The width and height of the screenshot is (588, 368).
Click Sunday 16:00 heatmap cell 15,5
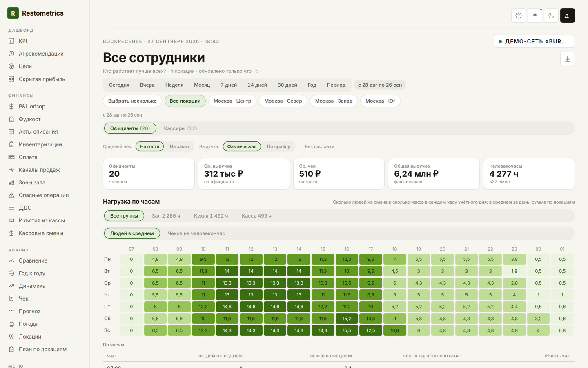(347, 330)
